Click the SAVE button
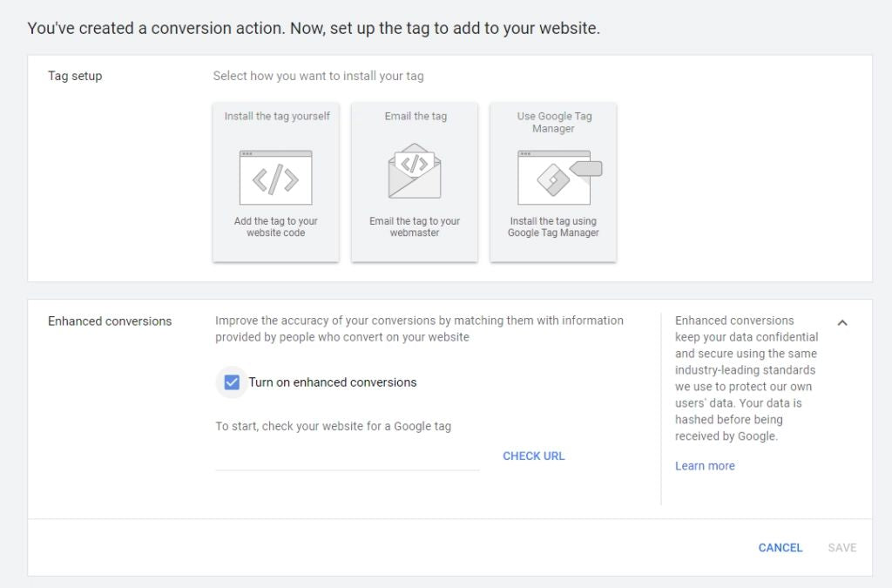892x588 pixels. [842, 548]
